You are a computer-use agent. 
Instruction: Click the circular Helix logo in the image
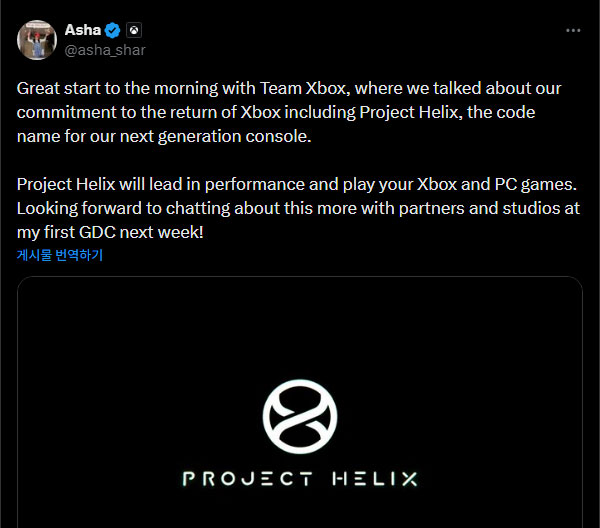[299, 413]
